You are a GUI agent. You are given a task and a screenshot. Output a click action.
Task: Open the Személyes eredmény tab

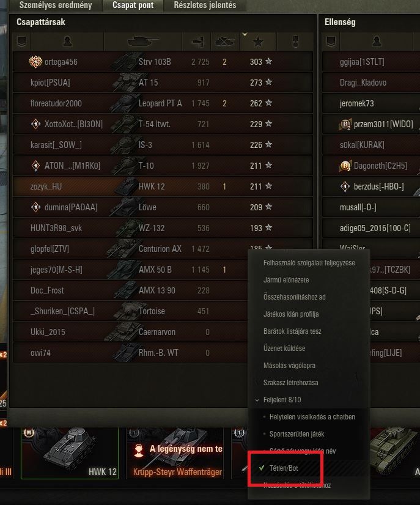click(56, 5)
